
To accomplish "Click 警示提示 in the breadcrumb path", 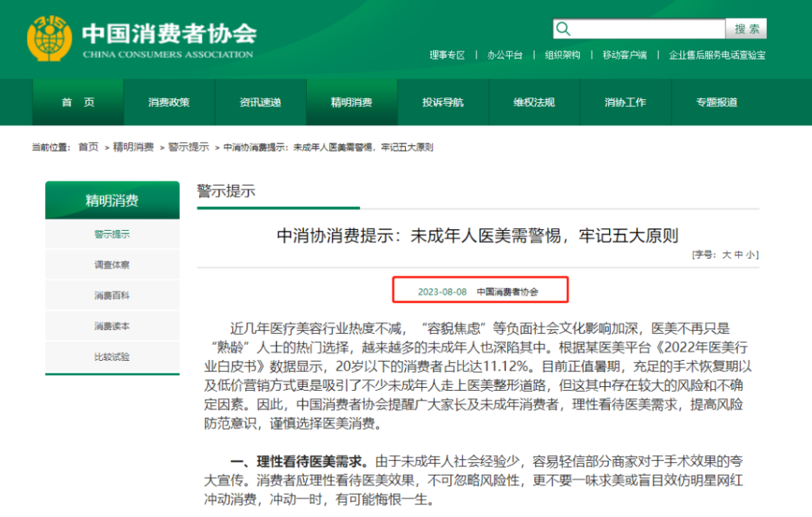I will tap(189, 147).
